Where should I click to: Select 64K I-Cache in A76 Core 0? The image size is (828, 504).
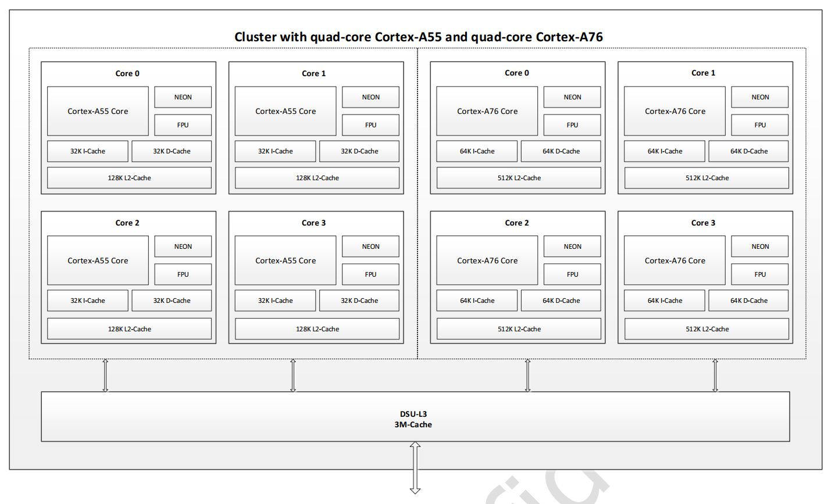pos(477,151)
